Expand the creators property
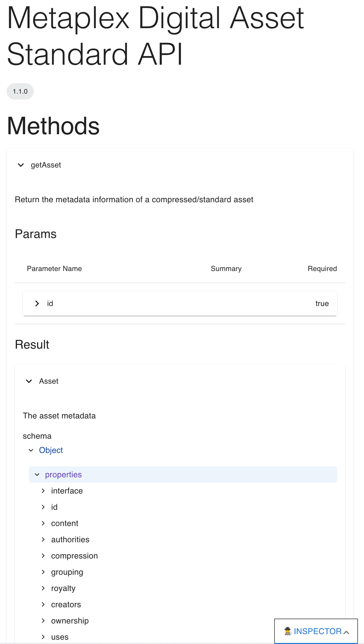This screenshot has width=364, height=644. tap(43, 604)
